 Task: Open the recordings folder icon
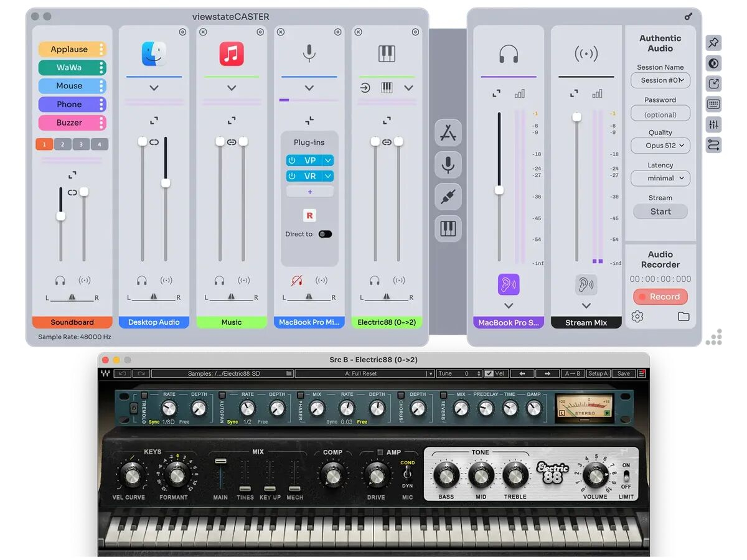coord(684,317)
